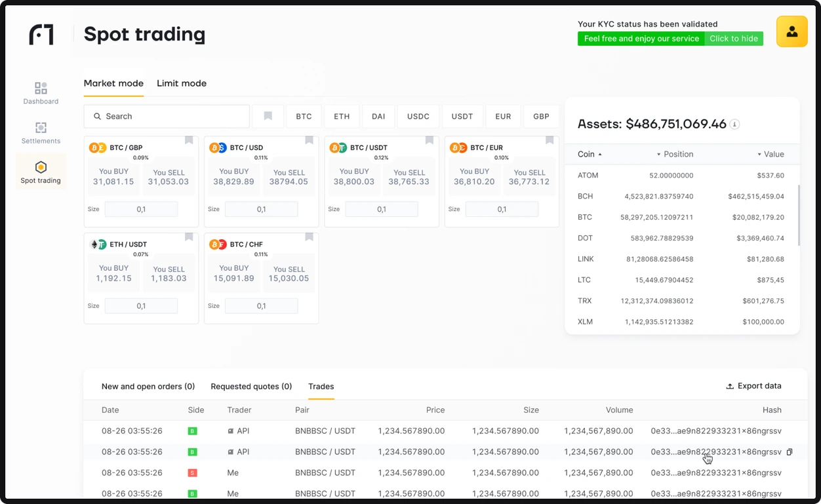
Task: Filter pairs by USDT
Action: coord(462,116)
